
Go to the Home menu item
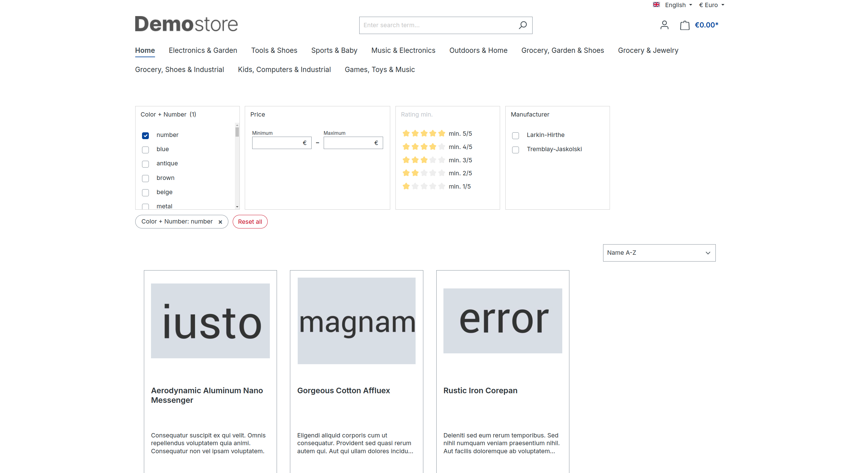[x=145, y=50]
